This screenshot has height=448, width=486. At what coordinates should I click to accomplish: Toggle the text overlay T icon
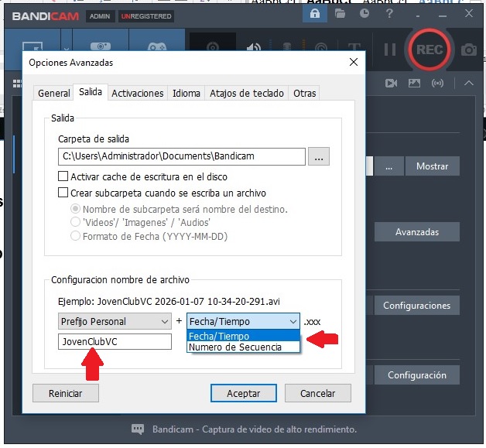point(354,47)
